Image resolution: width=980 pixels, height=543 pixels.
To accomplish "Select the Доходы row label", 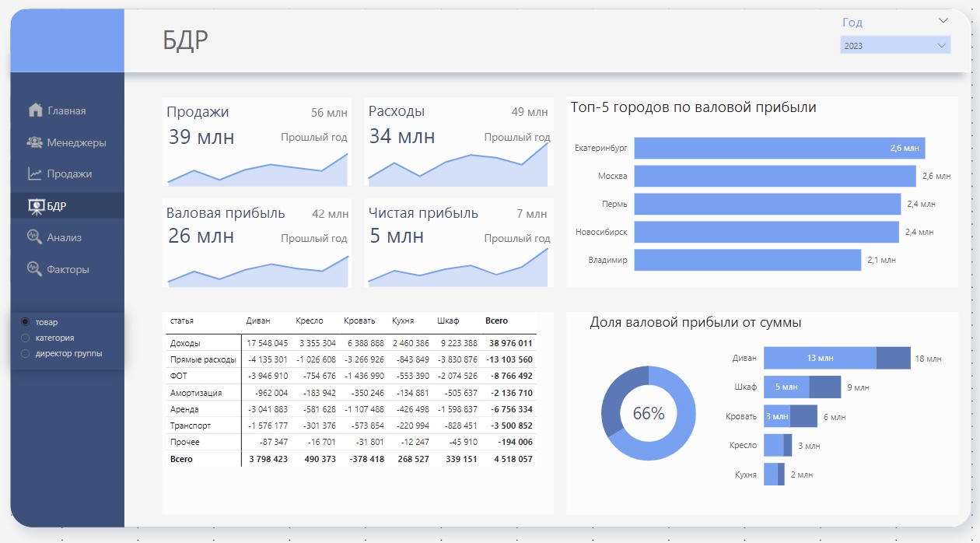I will [185, 343].
